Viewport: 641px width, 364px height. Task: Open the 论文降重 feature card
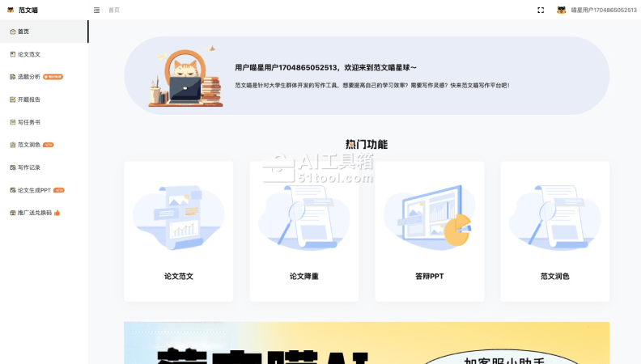coord(304,231)
